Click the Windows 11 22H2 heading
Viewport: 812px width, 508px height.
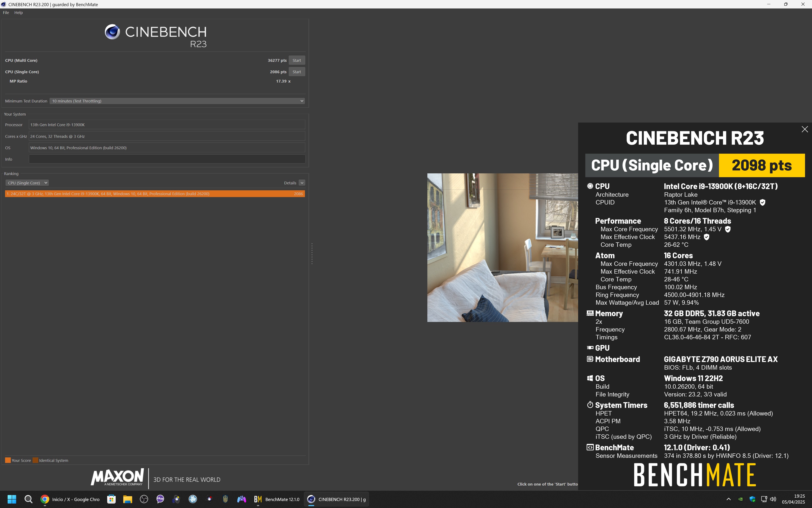(x=693, y=378)
